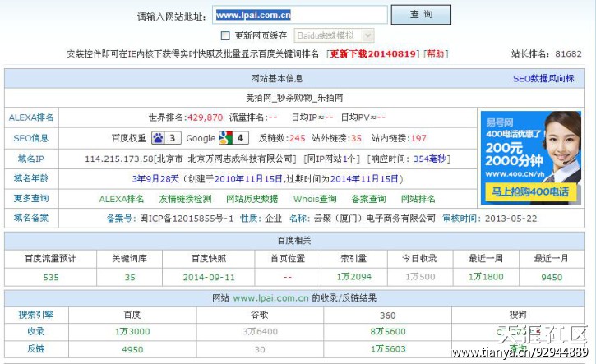Click 360 收录 value 8万5600
The image size is (596, 364).
[388, 332]
